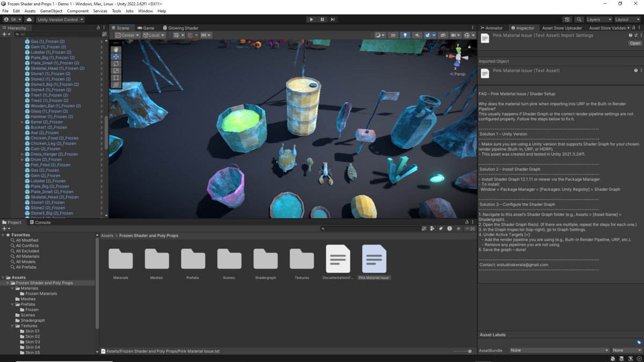644x362 pixels.
Task: Select the Rect Transform tool icon
Action: (116, 77)
